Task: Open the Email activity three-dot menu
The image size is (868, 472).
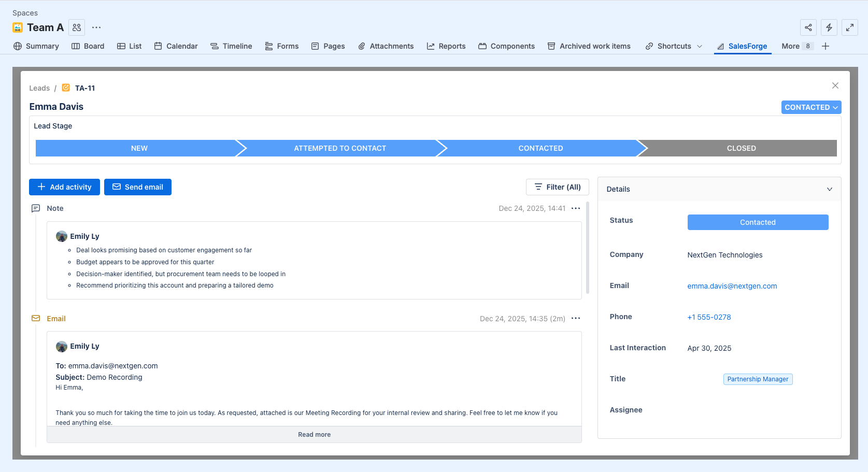Action: click(x=576, y=319)
